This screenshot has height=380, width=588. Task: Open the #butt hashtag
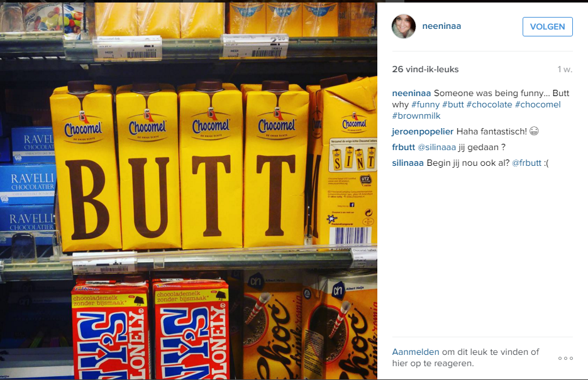(453, 104)
